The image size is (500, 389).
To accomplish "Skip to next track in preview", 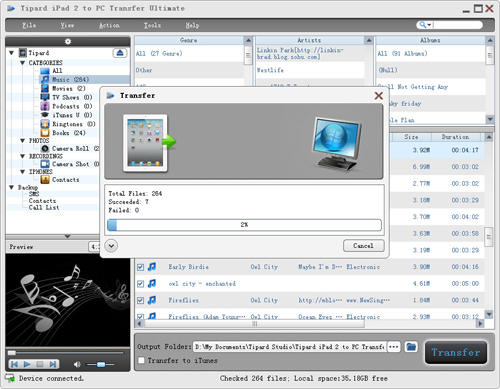I will 53,364.
